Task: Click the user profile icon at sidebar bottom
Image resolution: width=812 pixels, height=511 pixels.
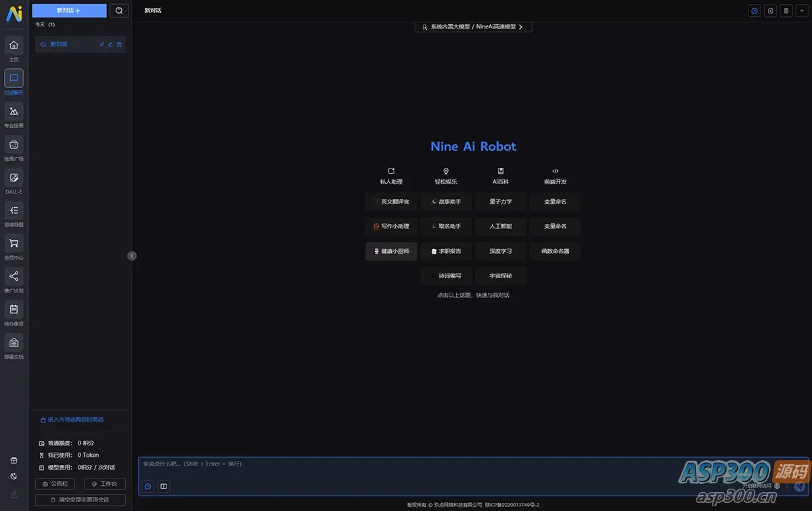Action: 14,495
